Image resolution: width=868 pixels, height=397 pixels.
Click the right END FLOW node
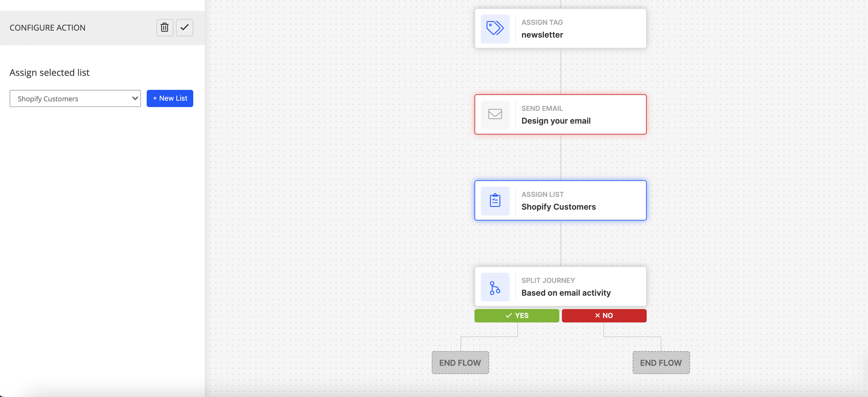pos(661,363)
